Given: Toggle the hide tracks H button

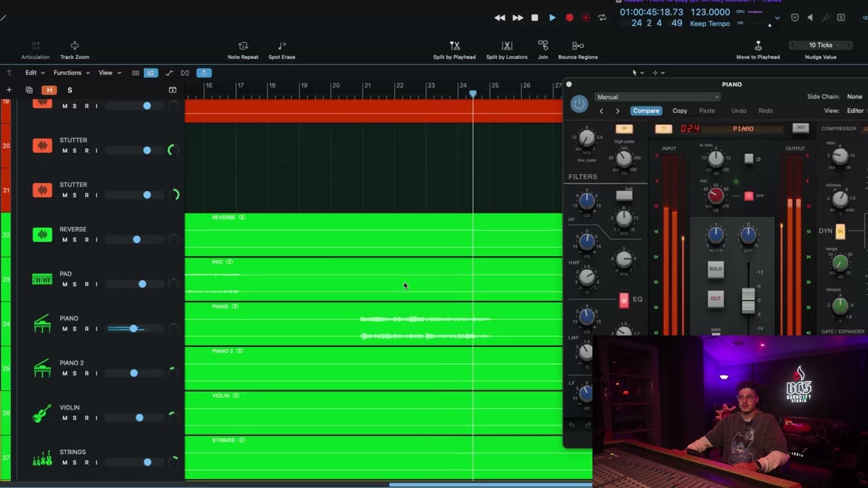Looking at the screenshot, I should [49, 89].
